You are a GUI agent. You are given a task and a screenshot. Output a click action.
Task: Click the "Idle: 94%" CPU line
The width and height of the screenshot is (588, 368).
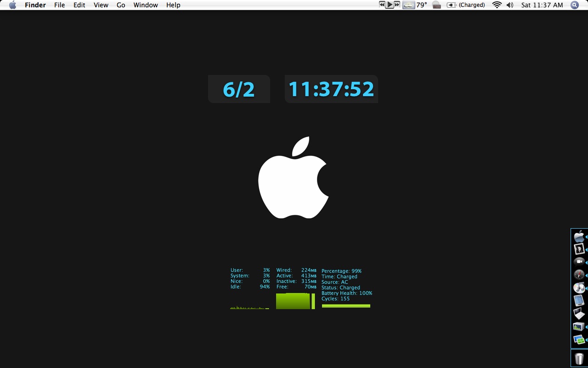coord(250,287)
